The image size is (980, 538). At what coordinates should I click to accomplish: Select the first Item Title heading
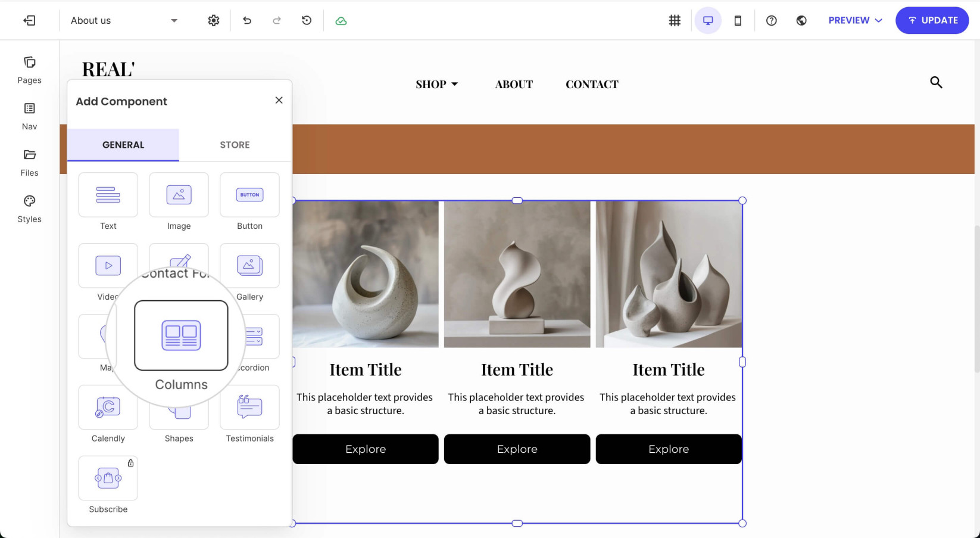click(x=366, y=370)
